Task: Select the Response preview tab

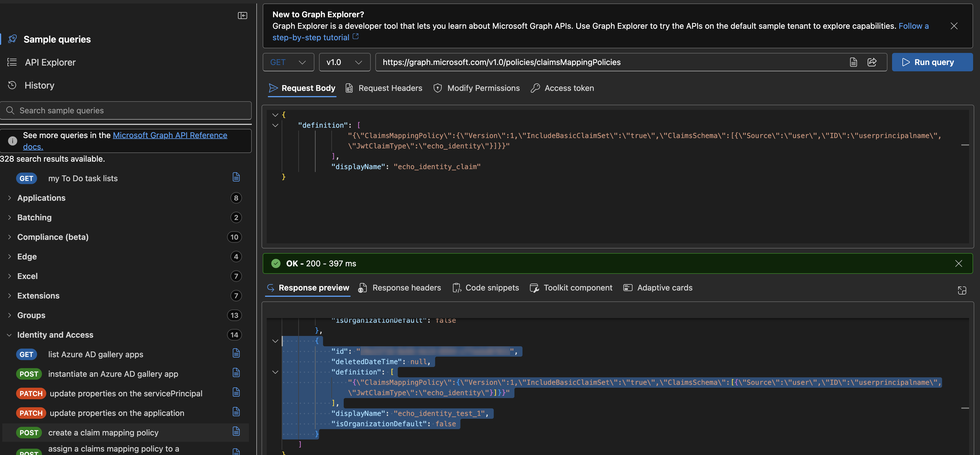Action: [x=308, y=288]
